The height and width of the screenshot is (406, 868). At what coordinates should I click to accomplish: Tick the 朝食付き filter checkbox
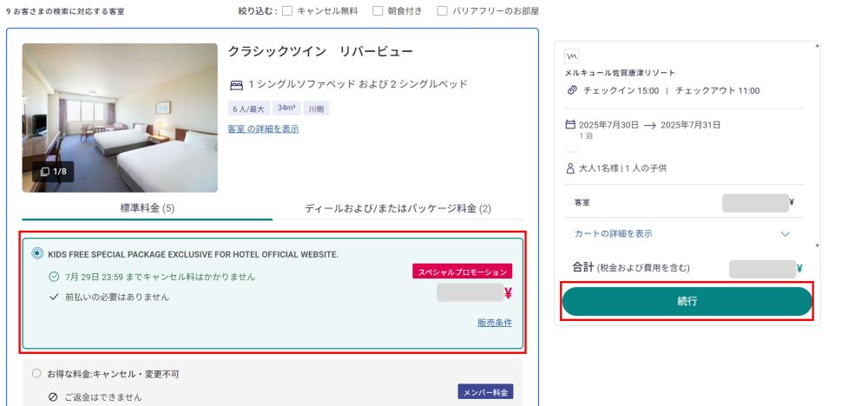pos(378,10)
